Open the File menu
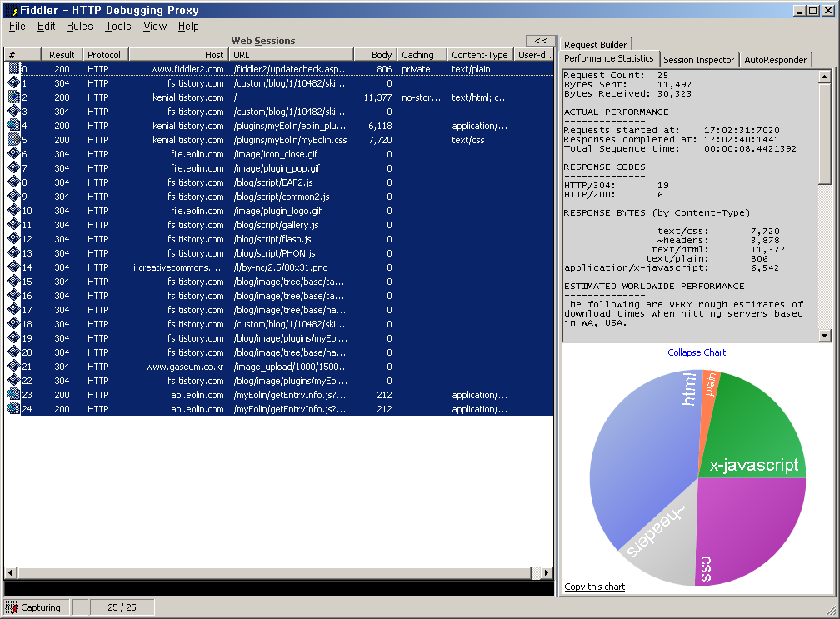 click(x=17, y=26)
